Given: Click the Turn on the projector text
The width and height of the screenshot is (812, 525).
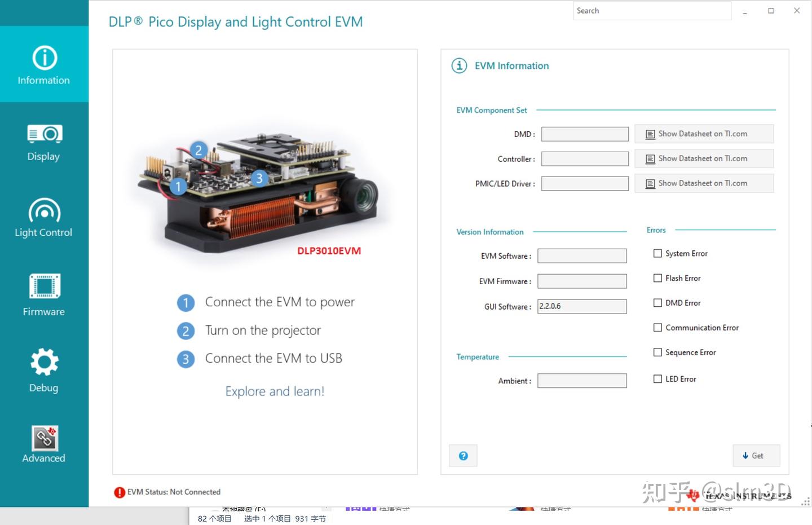Looking at the screenshot, I should tap(263, 330).
